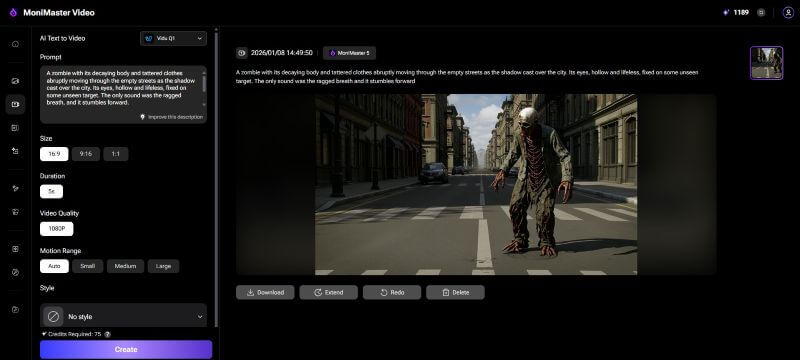
Task: Open the Home icon in left sidebar
Action: (x=15, y=44)
